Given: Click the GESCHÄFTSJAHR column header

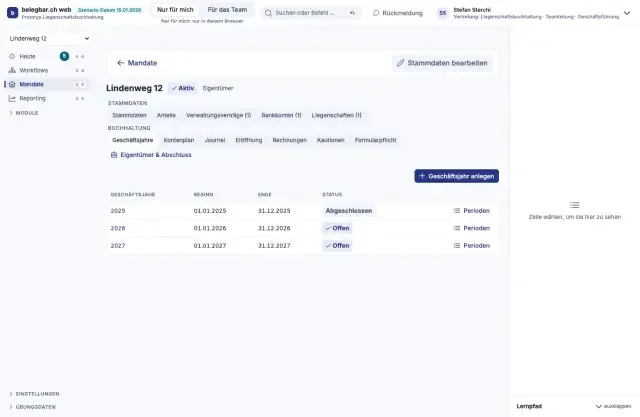Looking at the screenshot, I should tap(133, 195).
